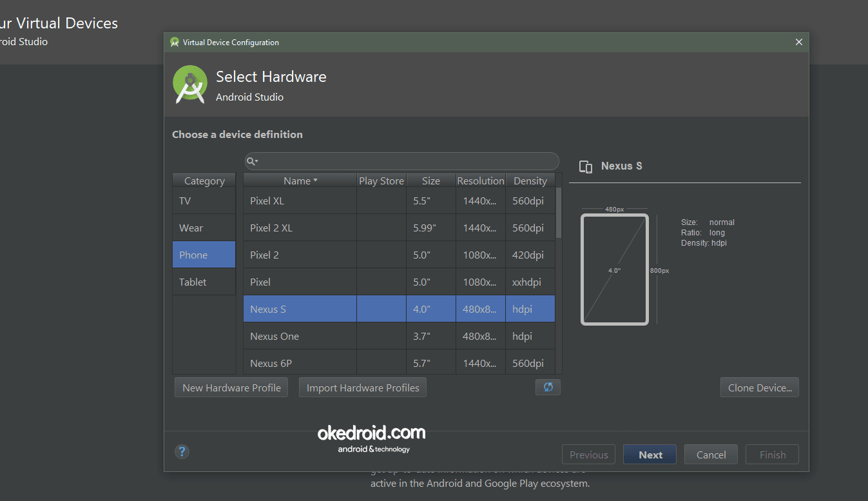
Task: Click the Previous button
Action: click(x=589, y=455)
